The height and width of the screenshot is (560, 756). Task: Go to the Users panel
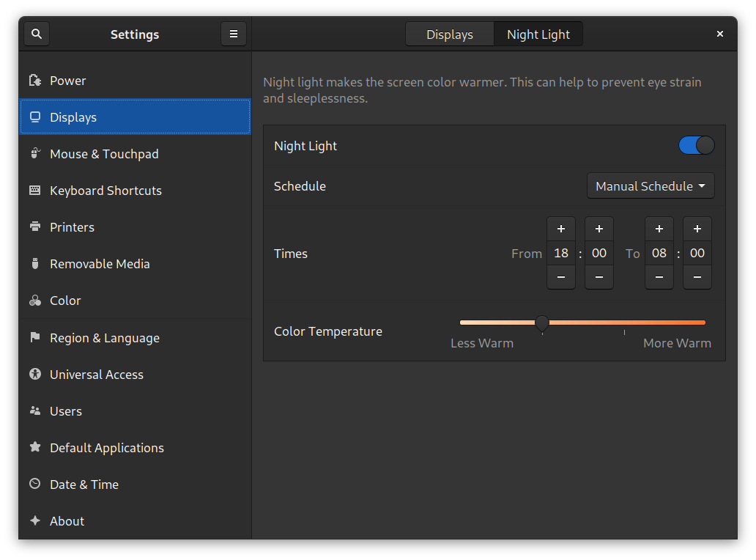point(66,411)
